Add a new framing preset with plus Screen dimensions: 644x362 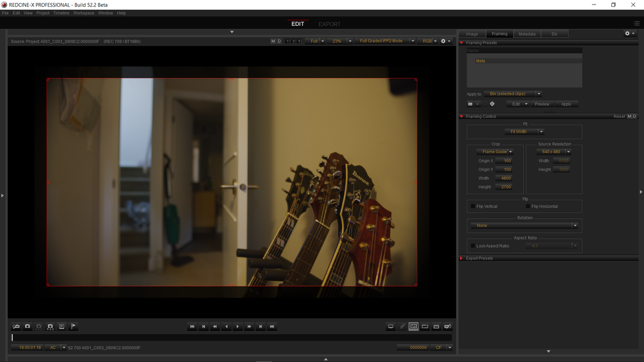pyautogui.click(x=477, y=104)
